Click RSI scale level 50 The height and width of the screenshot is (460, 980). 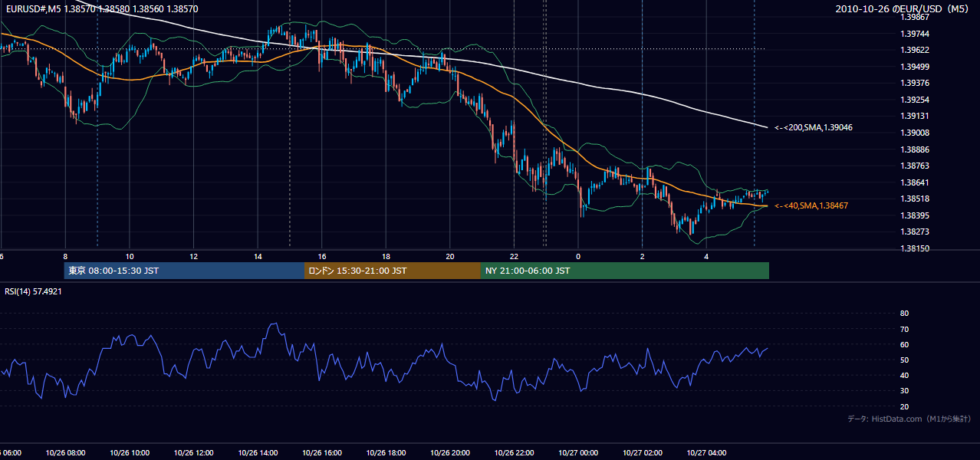point(904,360)
